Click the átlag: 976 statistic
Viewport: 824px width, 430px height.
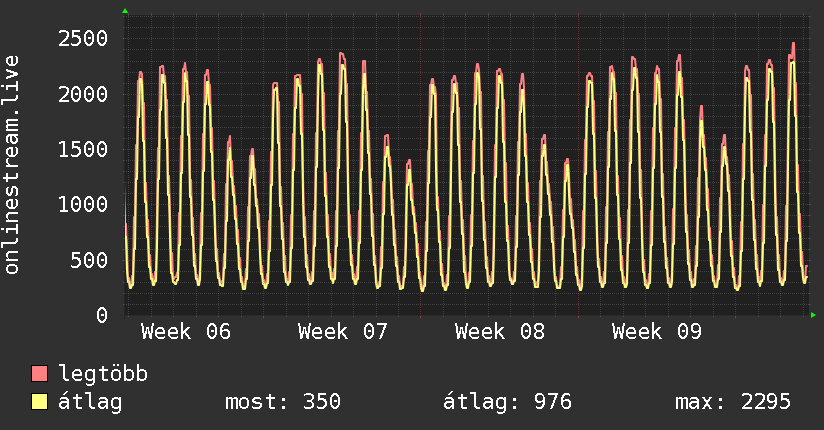coord(507,403)
